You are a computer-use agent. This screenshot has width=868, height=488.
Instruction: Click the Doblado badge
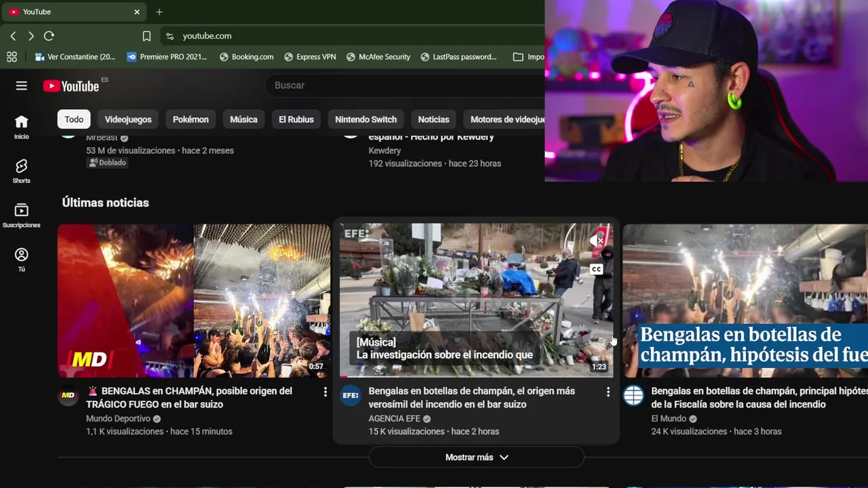[x=107, y=163]
